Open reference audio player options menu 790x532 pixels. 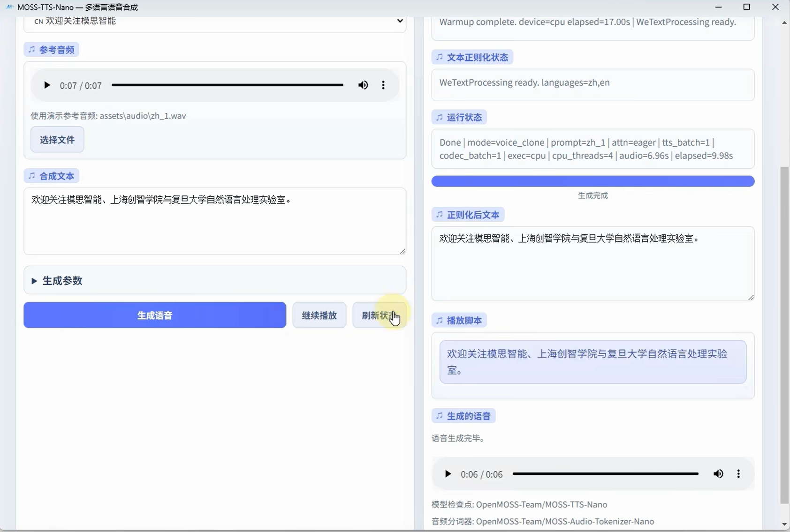click(x=383, y=85)
